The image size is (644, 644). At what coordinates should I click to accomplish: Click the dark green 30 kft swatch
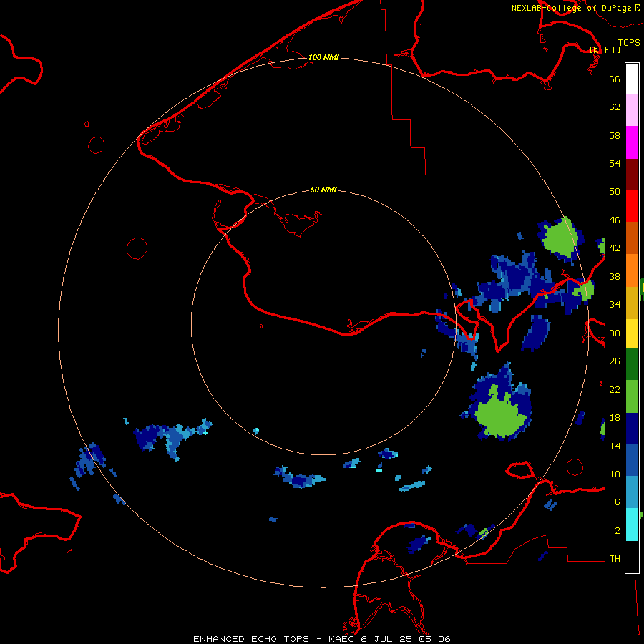coord(632,364)
